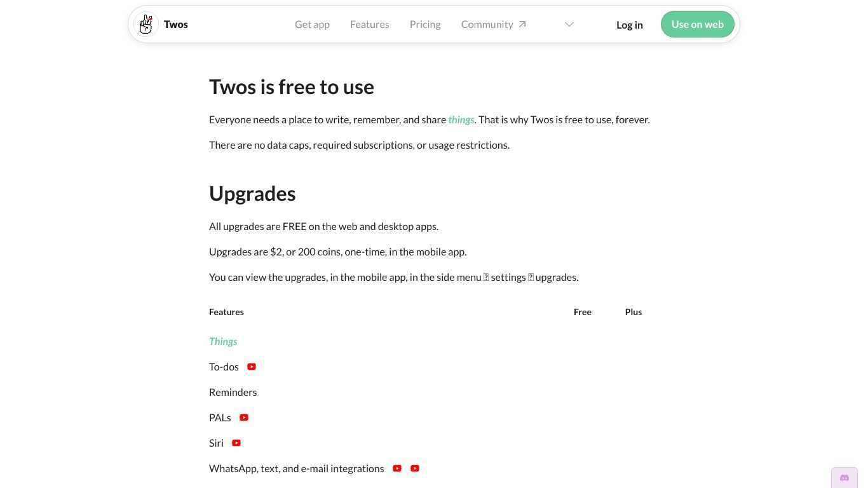Click the external arrow icon beside Community
Viewport: 868px width, 488px height.
tap(522, 24)
